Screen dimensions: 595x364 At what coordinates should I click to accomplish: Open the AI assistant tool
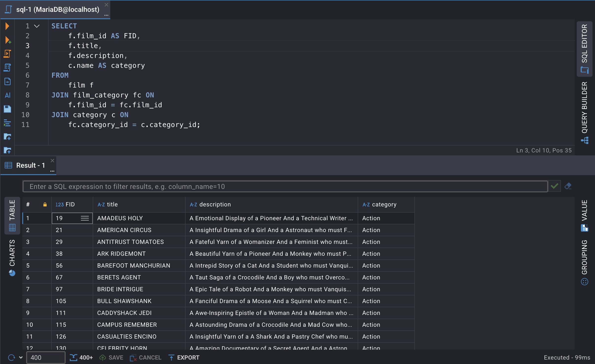pyautogui.click(x=7, y=95)
